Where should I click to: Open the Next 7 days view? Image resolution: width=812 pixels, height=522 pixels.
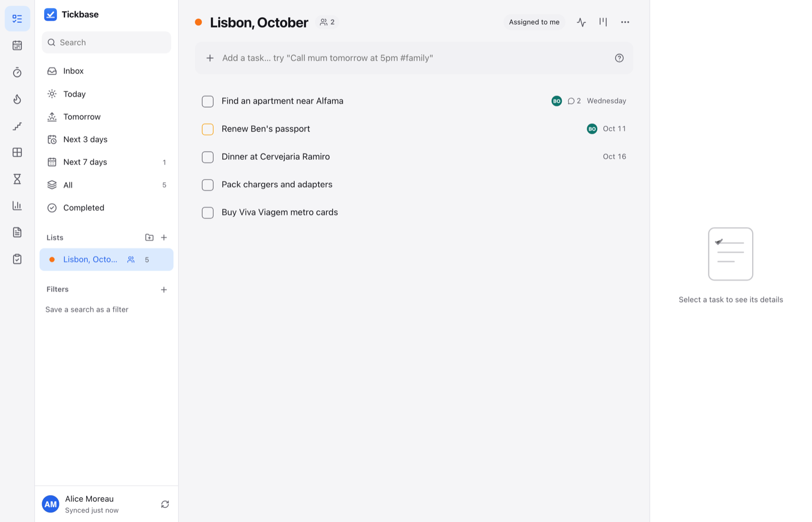[x=107, y=162]
